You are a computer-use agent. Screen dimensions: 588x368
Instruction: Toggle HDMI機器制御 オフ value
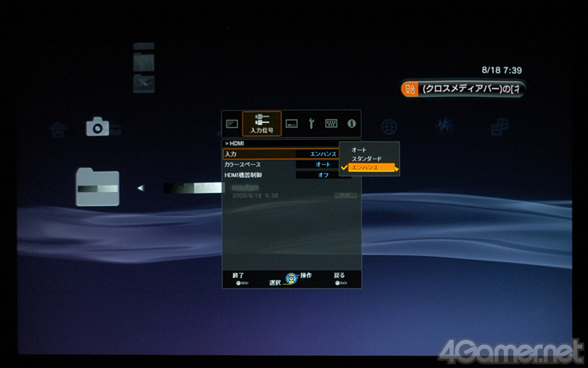[x=323, y=175]
